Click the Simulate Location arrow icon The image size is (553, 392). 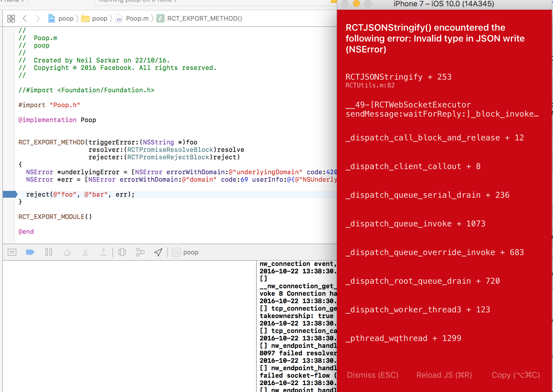(158, 252)
